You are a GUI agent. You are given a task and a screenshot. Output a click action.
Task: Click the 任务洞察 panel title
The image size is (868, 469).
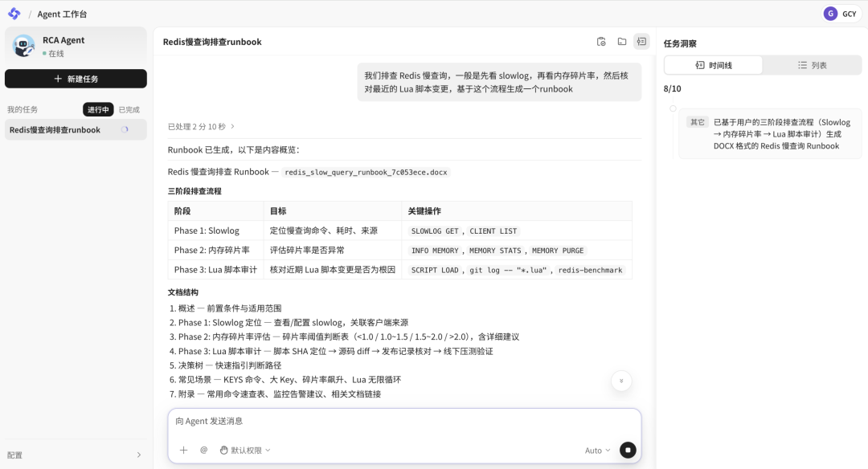click(x=680, y=43)
